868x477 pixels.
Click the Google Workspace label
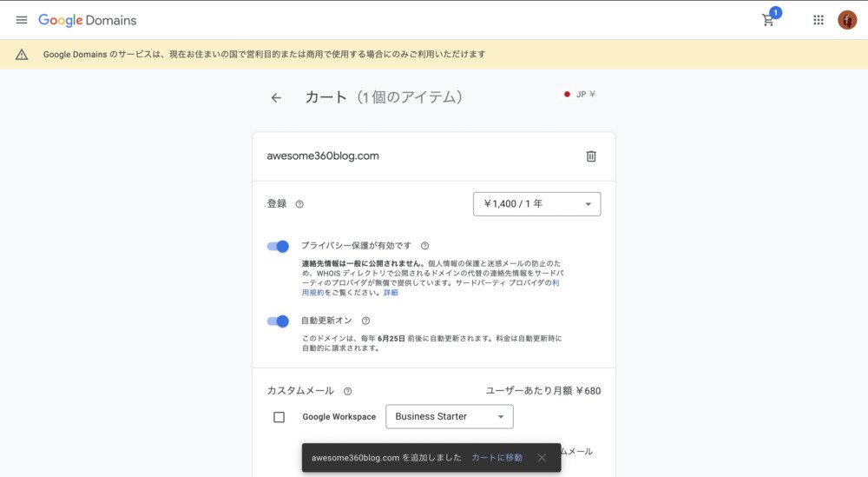pyautogui.click(x=339, y=416)
